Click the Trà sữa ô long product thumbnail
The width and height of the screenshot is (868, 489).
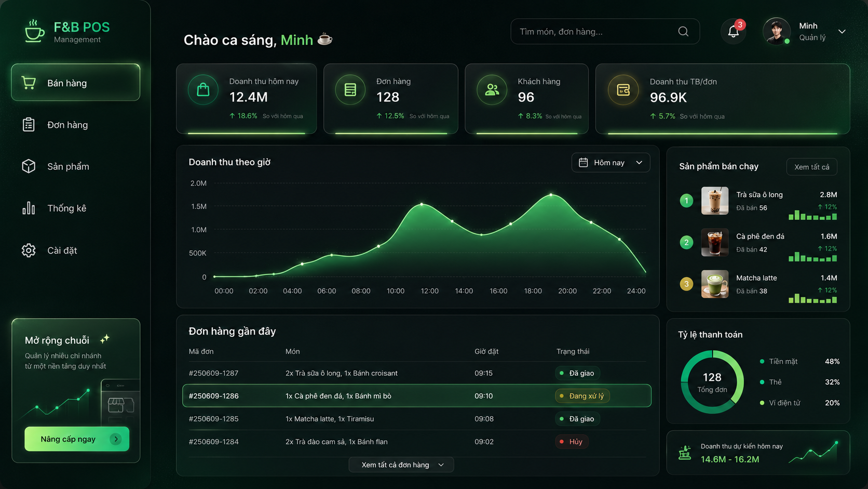715,201
